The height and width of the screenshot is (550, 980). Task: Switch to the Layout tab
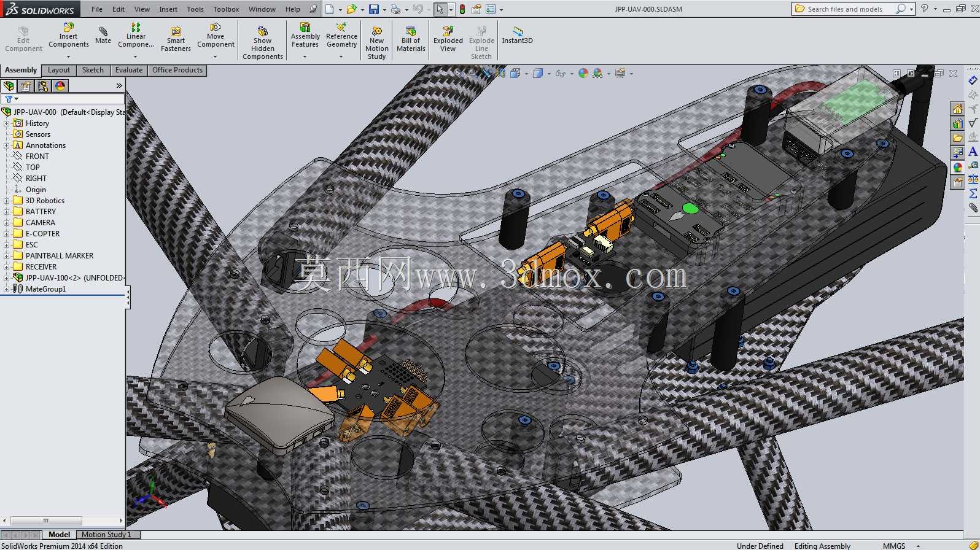[59, 70]
